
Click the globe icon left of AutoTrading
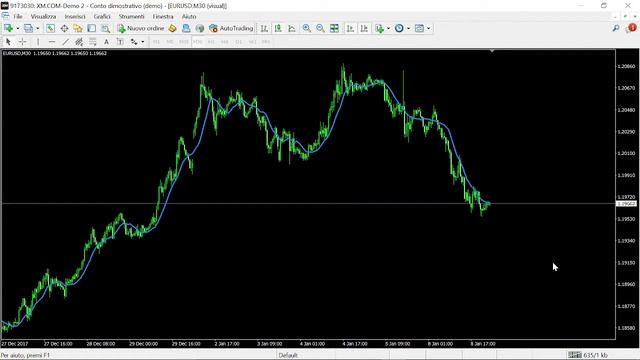(200, 28)
